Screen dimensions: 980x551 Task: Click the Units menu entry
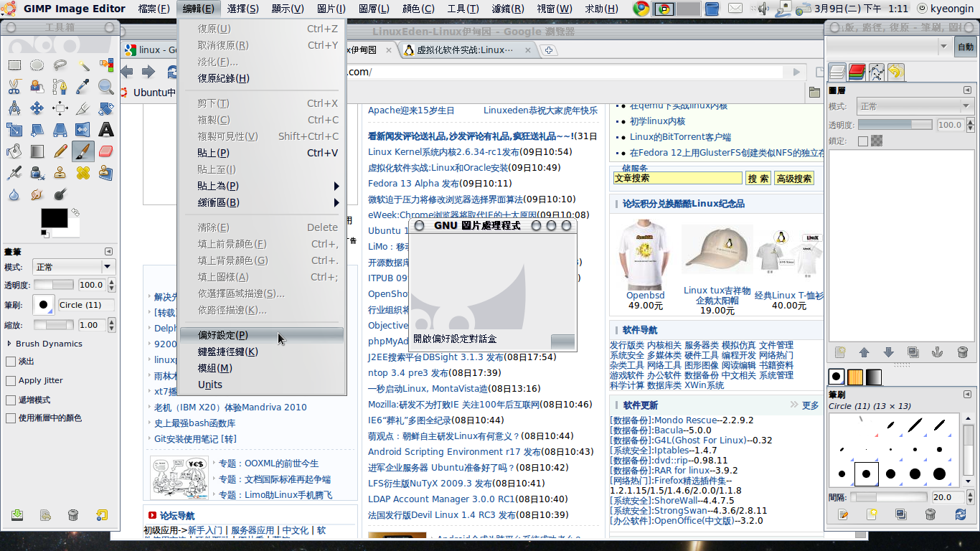(262, 385)
